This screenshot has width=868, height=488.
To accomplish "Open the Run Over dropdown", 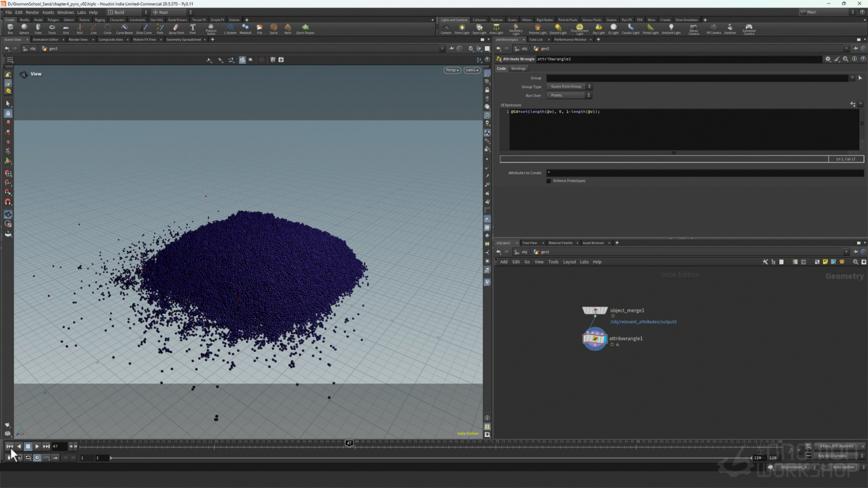I will tap(570, 96).
